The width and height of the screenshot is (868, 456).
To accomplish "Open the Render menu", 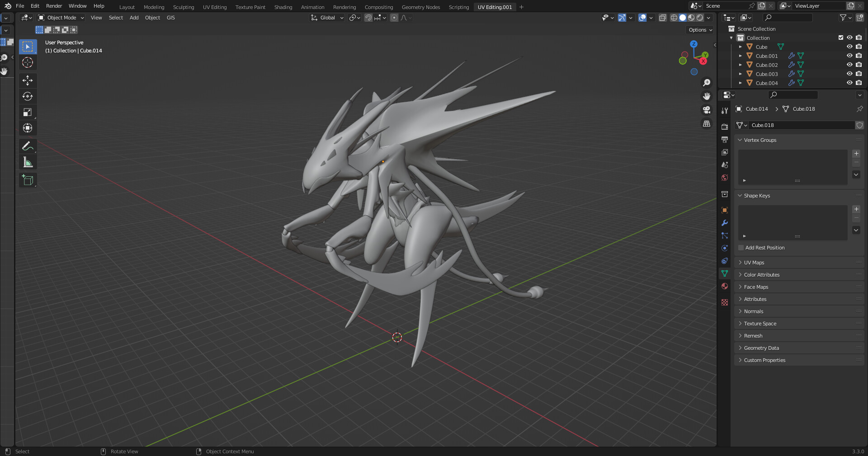I will pos(54,6).
